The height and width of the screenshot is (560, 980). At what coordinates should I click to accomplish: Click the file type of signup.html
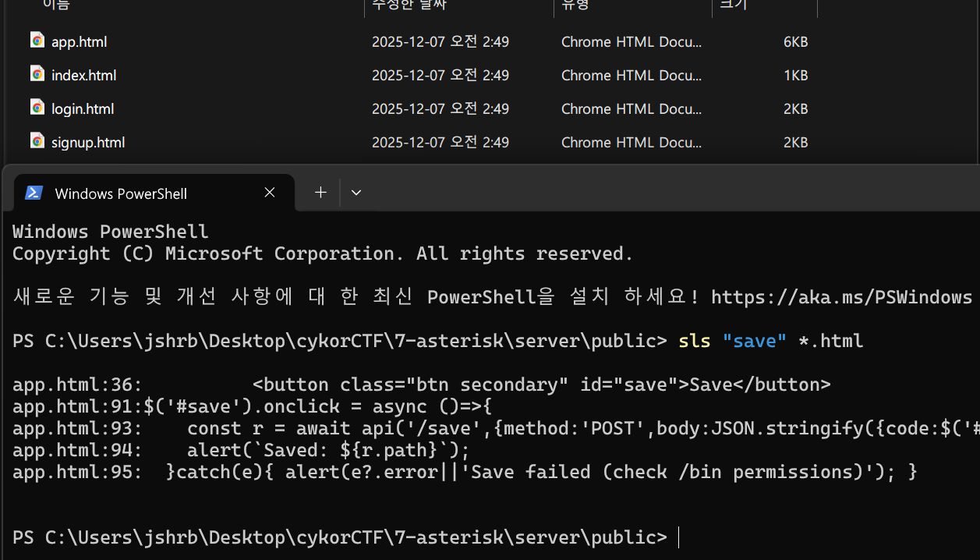click(632, 143)
